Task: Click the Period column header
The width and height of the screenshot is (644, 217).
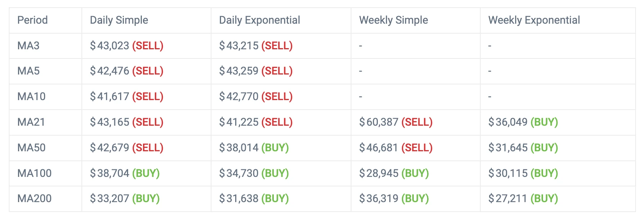Action: (33, 20)
